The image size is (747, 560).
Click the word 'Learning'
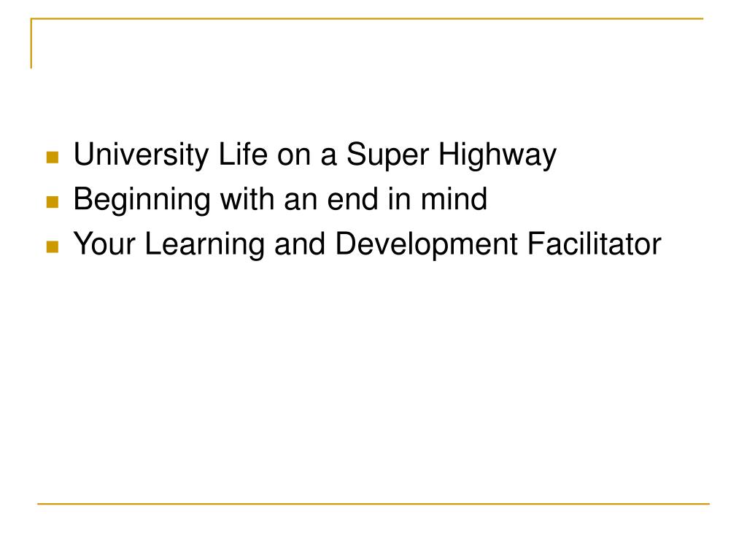point(204,245)
